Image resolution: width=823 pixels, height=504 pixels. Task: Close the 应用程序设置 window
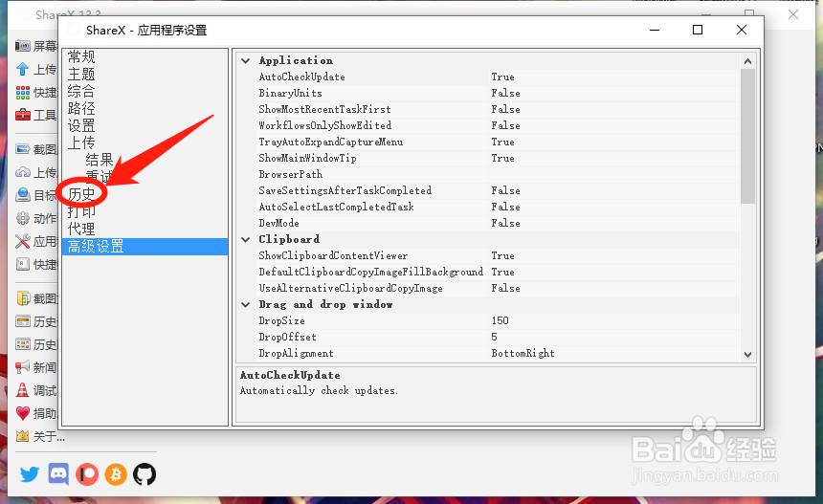pyautogui.click(x=742, y=30)
